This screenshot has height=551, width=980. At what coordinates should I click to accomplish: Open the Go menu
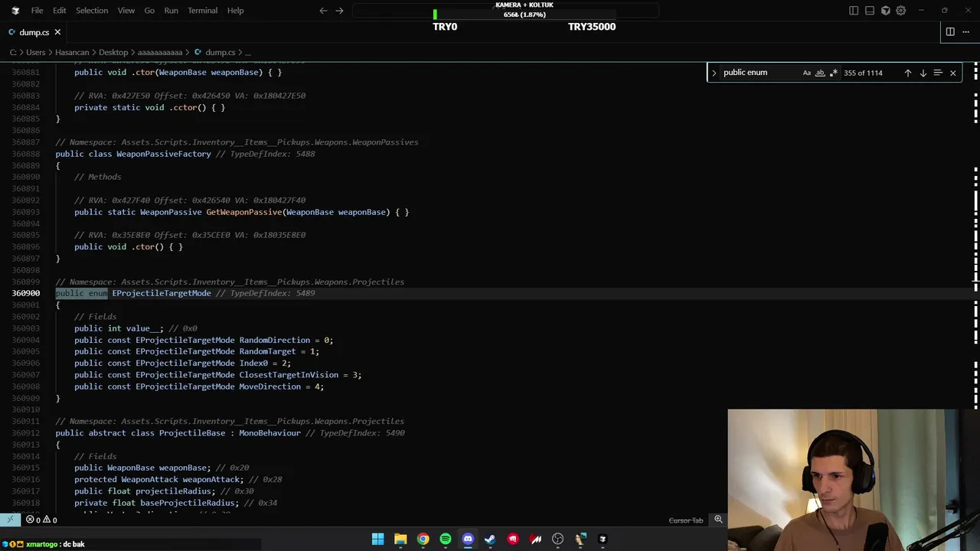click(149, 11)
